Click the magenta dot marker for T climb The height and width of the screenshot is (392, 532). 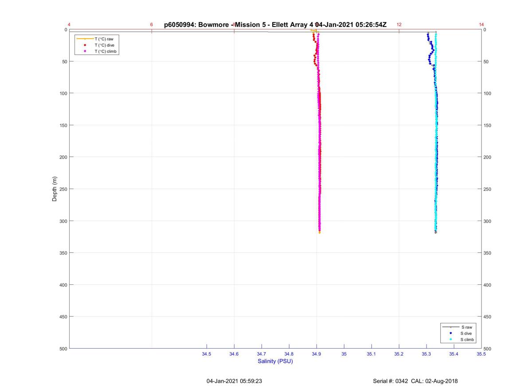click(x=85, y=51)
